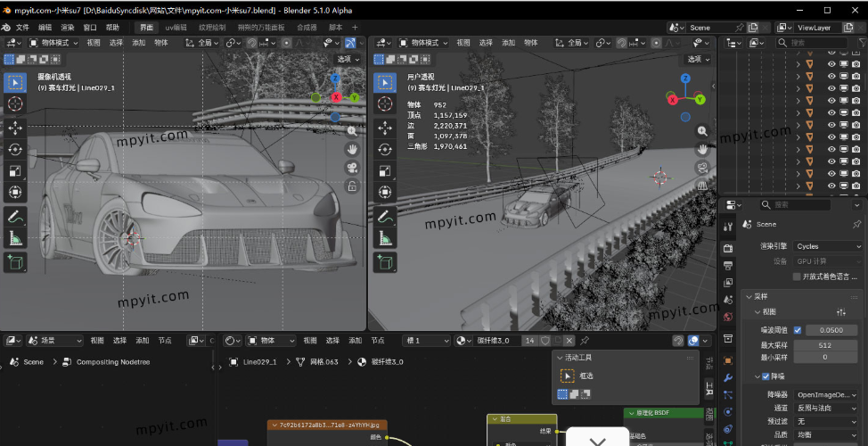868x446 pixels.
Task: Add a new workspace with plus button
Action: click(x=355, y=27)
